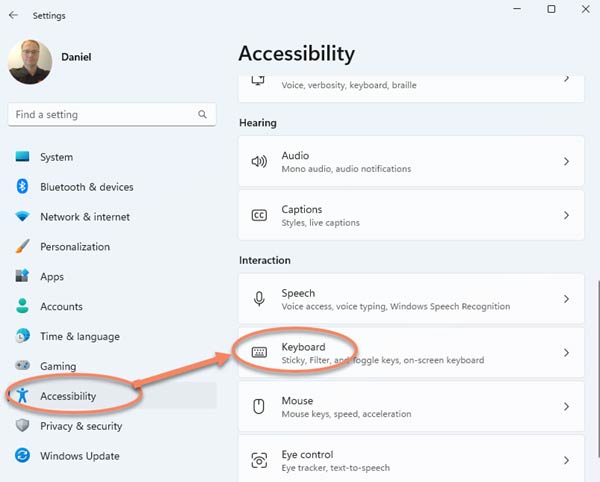Click the vertical scrollbar on right edge
This screenshot has width=600, height=482.
pyautogui.click(x=598, y=369)
